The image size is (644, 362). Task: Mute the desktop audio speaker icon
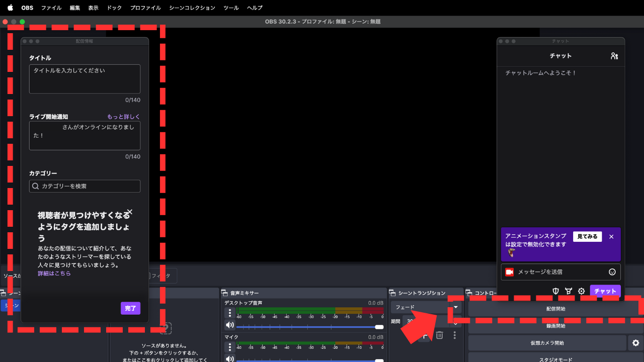230,325
